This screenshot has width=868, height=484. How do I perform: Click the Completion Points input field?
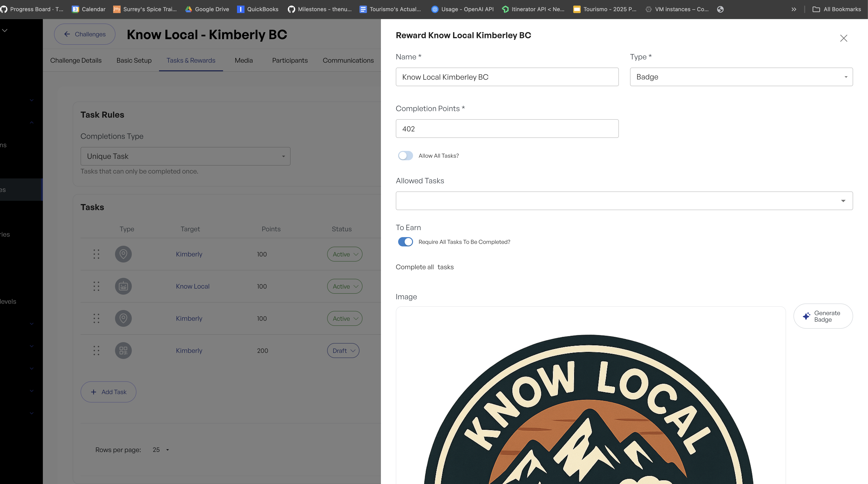coord(507,129)
